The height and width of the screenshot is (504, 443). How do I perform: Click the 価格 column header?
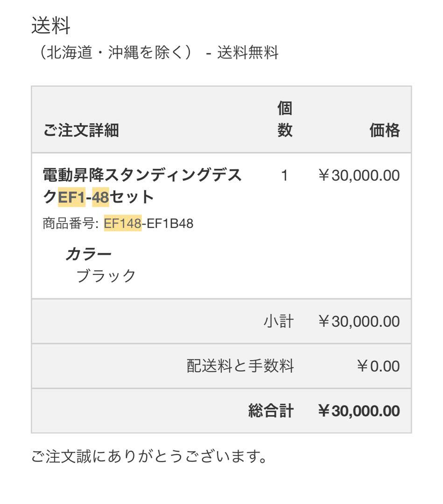coord(384,132)
